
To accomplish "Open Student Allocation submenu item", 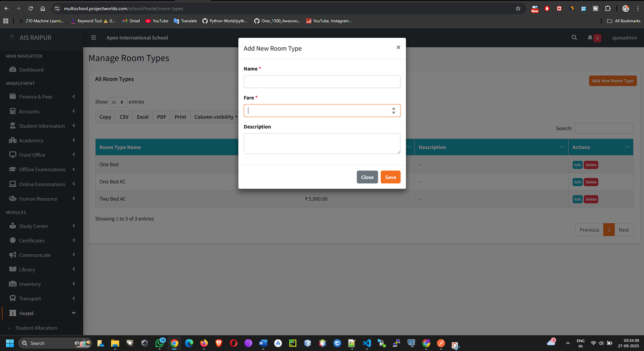I will (36, 328).
